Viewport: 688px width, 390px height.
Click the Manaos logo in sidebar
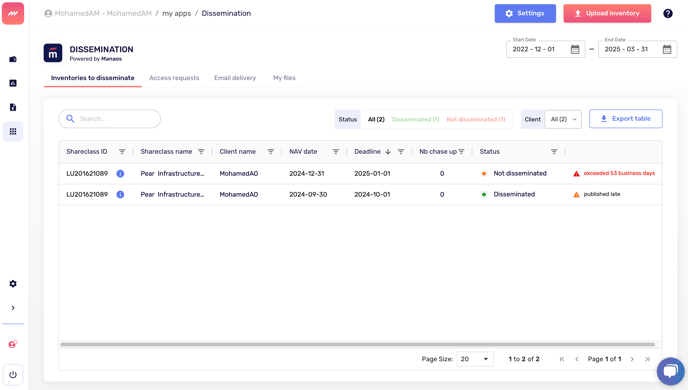pos(13,13)
